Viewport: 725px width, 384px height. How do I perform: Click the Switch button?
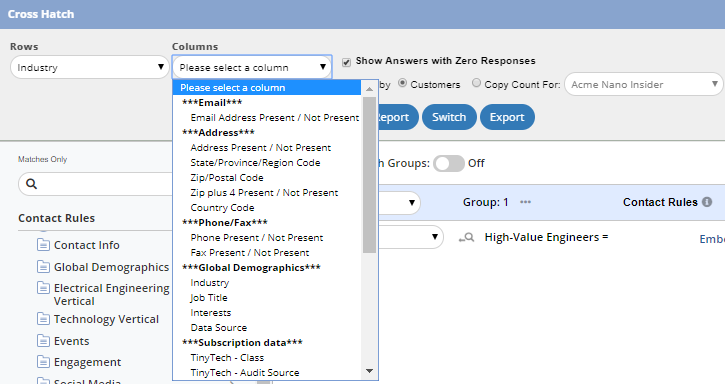449,117
